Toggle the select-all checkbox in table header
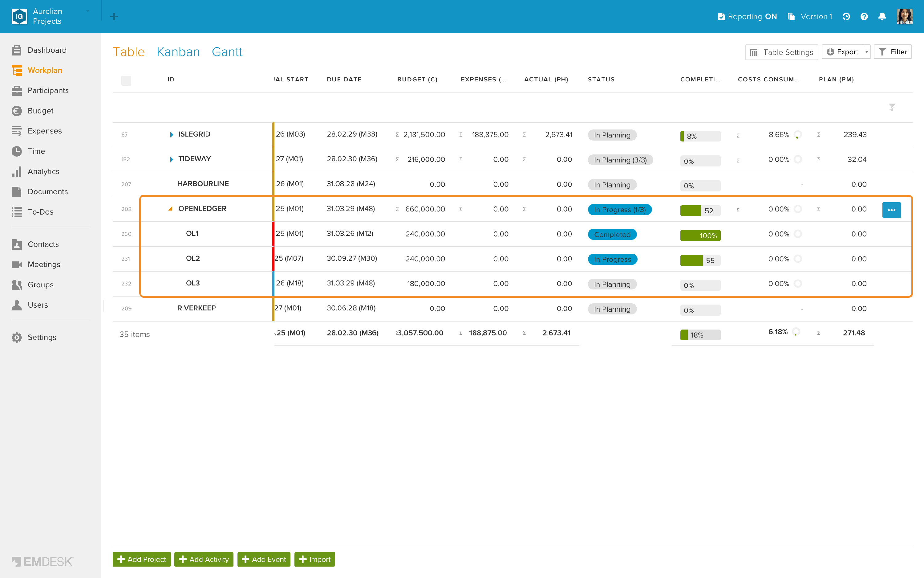This screenshot has width=924, height=578. pos(126,80)
